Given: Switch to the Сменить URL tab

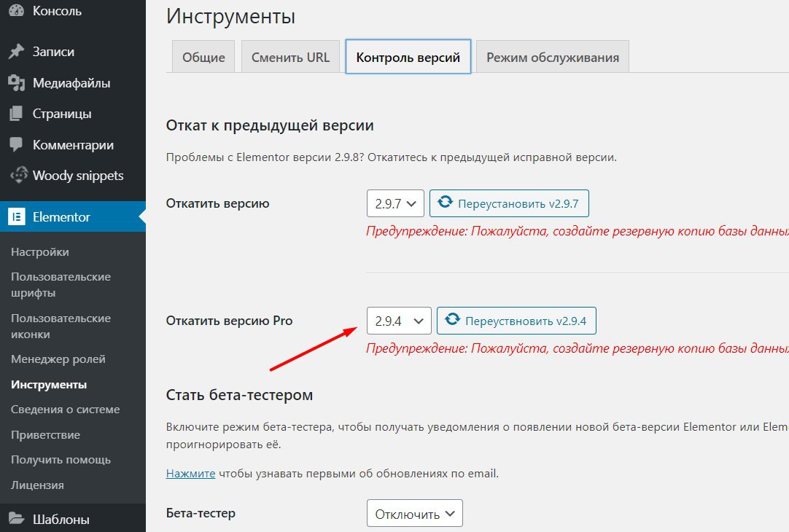Looking at the screenshot, I should click(290, 57).
